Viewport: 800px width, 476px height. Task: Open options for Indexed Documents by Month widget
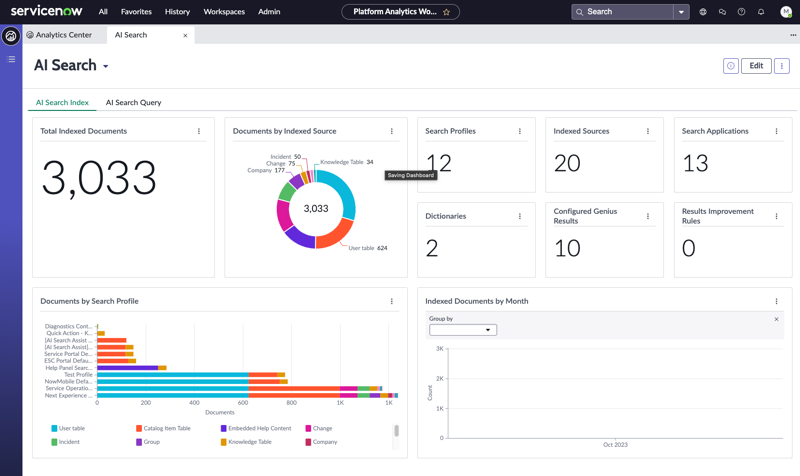777,302
